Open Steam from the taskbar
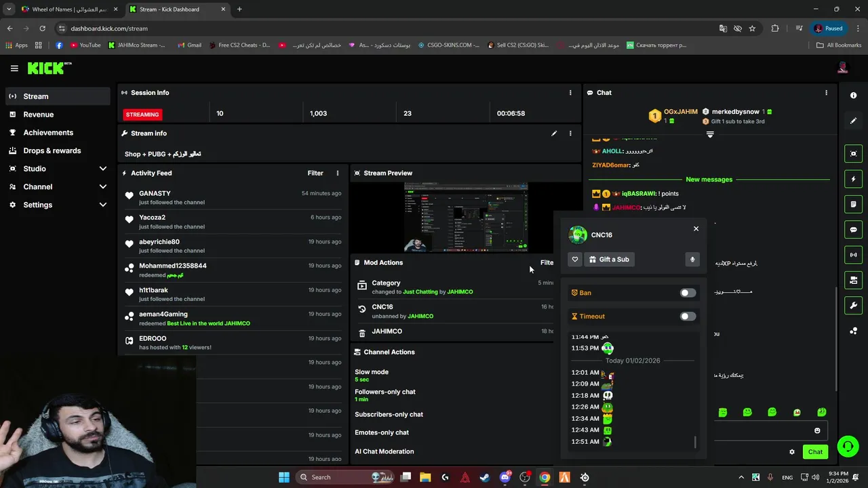Screen dimensions: 868x488 click(x=485, y=477)
